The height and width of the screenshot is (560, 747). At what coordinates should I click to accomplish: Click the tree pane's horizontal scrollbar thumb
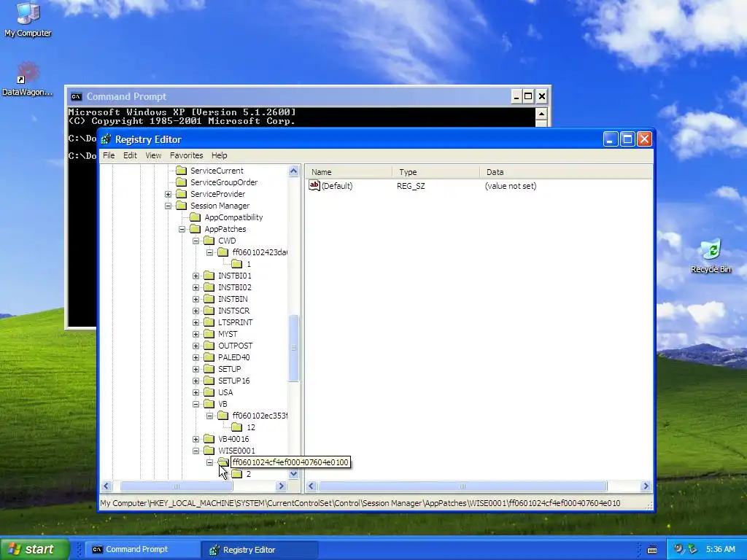coord(177,486)
